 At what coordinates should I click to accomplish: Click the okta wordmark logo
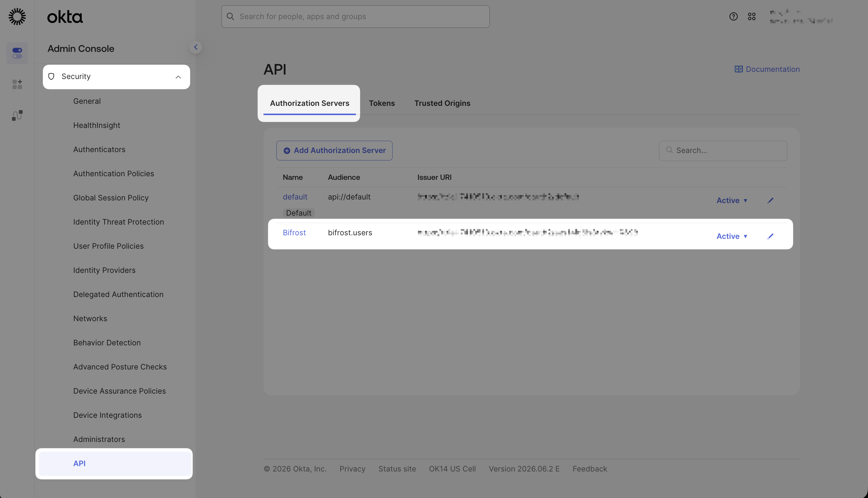pyautogui.click(x=65, y=17)
